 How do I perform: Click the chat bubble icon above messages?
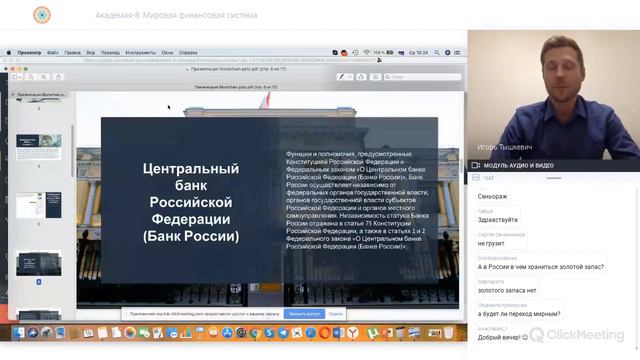(x=476, y=178)
